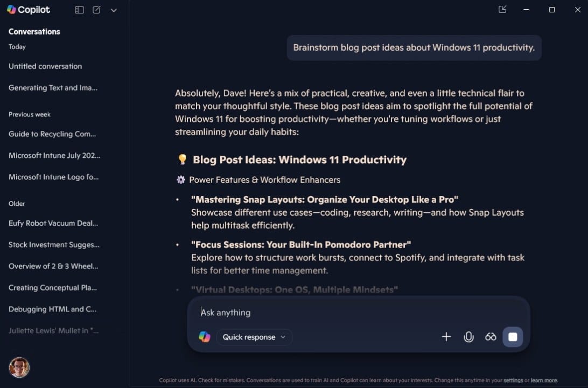
Task: Attach a file using the plus icon
Action: click(x=446, y=337)
